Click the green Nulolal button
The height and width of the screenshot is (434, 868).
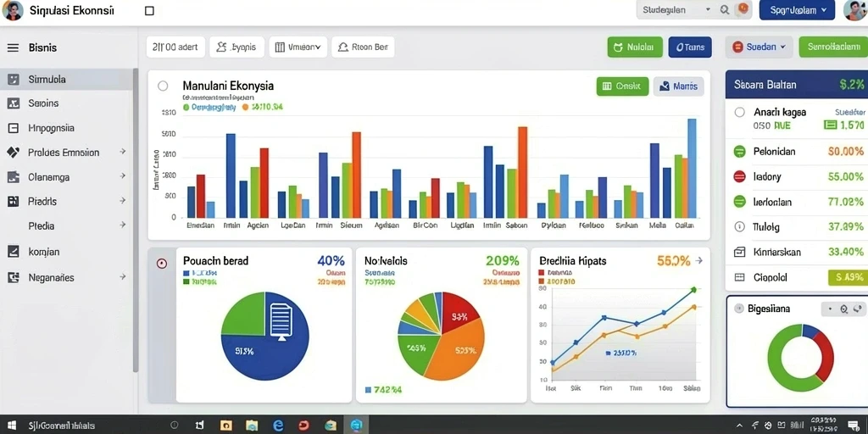635,47
